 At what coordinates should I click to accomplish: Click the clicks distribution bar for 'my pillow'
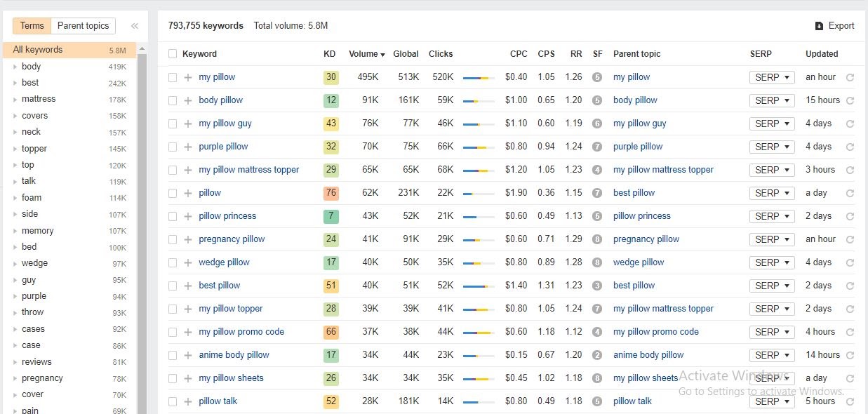pyautogui.click(x=479, y=78)
